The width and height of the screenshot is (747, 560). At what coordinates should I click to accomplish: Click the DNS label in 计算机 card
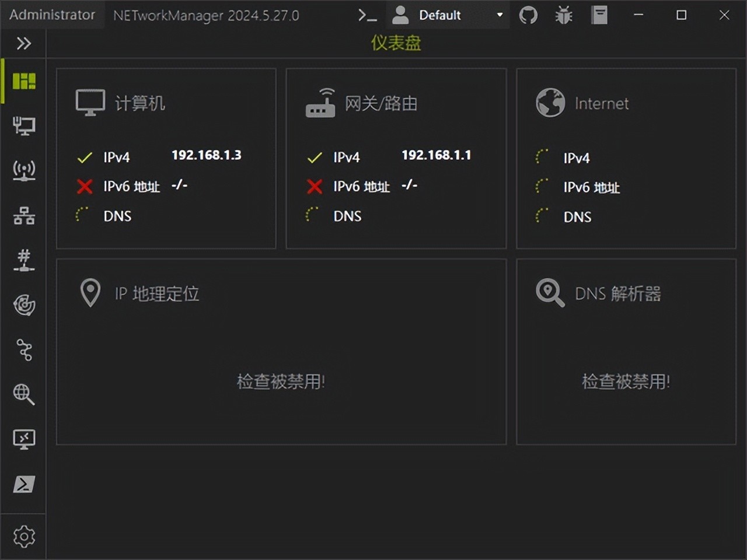117,216
